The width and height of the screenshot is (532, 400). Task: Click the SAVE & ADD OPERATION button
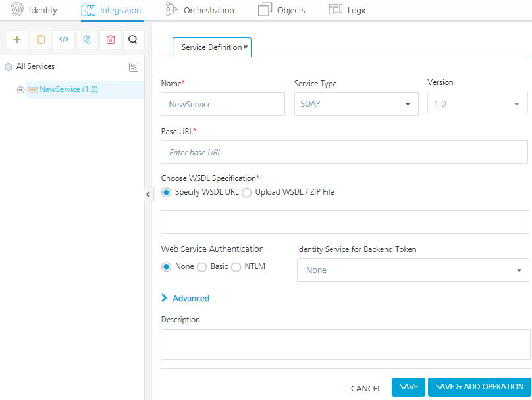(479, 387)
